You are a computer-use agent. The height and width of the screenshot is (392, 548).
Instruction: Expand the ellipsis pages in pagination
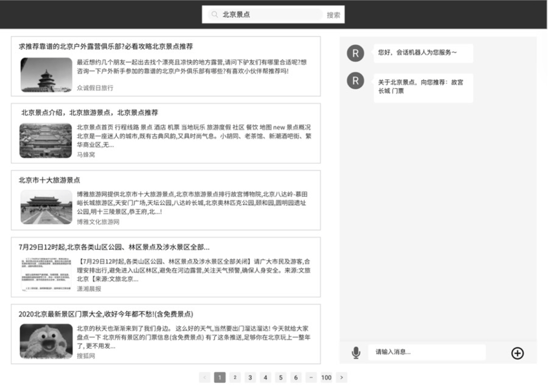(x=311, y=377)
